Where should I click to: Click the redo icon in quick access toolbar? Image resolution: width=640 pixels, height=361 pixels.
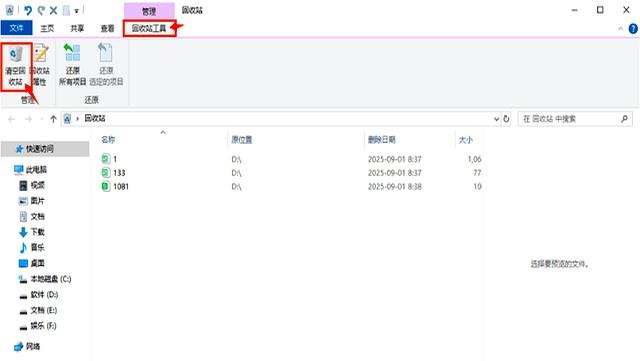tap(41, 10)
